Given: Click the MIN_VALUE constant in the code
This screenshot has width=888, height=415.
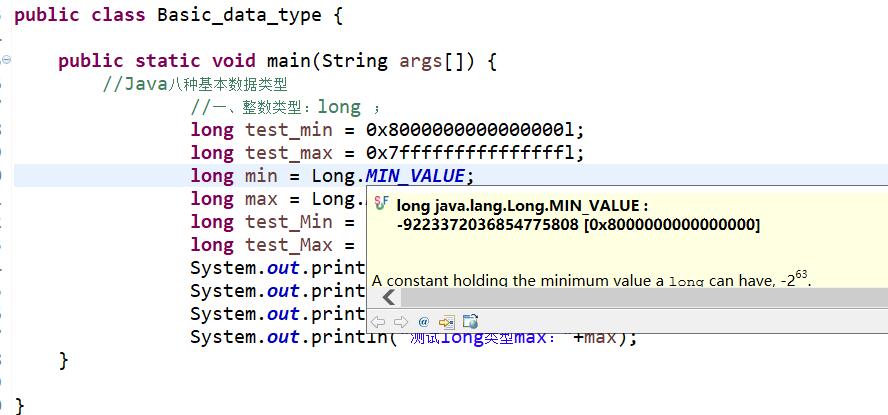Looking at the screenshot, I should pos(415,176).
